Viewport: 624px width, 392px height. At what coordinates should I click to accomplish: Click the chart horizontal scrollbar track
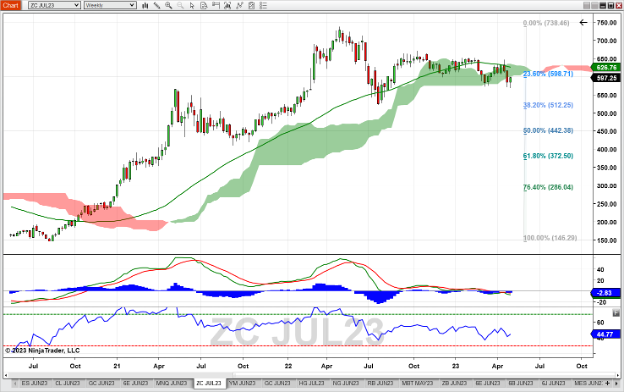pos(311,375)
